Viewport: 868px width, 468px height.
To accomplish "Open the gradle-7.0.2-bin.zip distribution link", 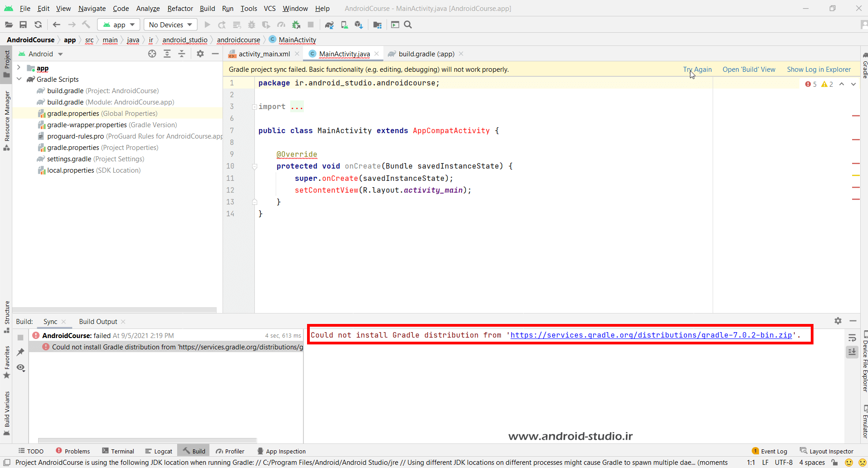I will (x=651, y=335).
